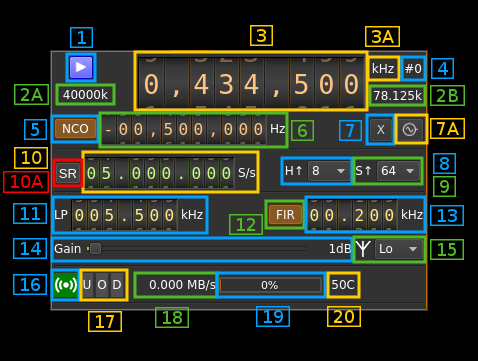The image size is (478, 361).
Task: Start device with the play button
Action: pyautogui.click(x=81, y=67)
